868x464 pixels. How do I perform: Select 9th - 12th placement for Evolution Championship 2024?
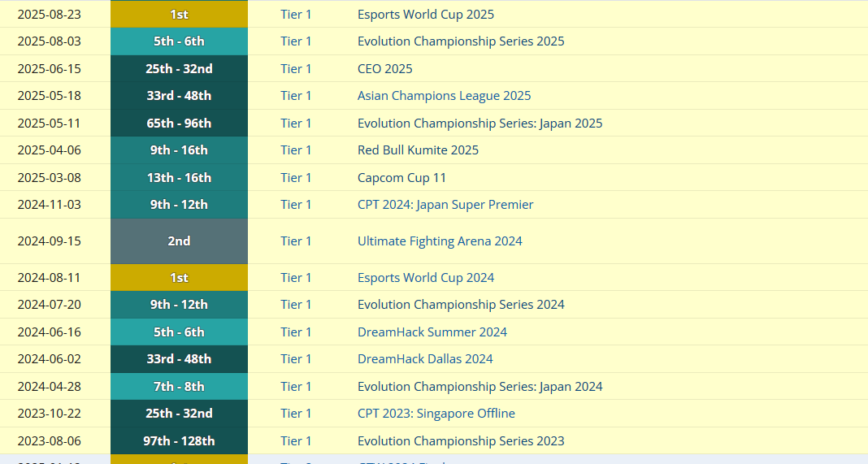click(179, 305)
